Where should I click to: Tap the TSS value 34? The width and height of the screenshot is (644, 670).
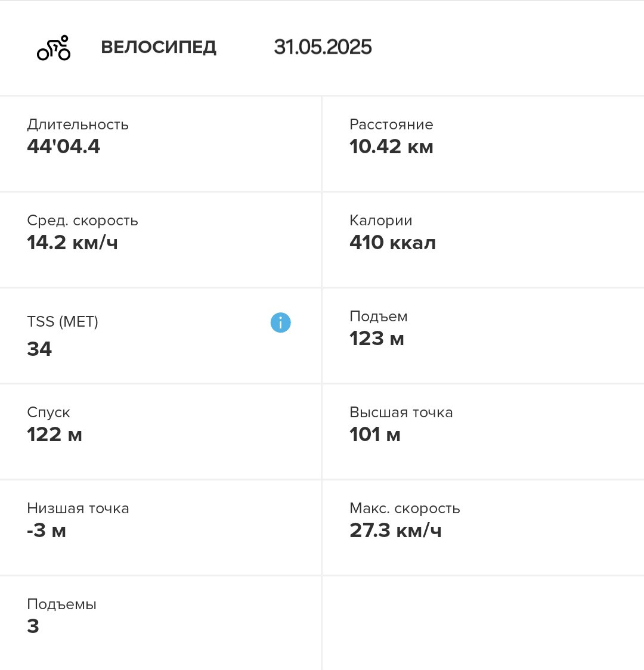(39, 349)
